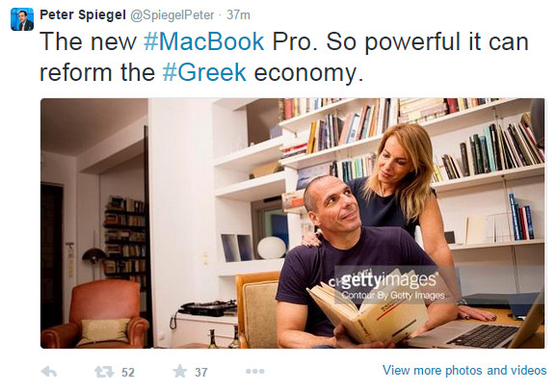View the 52 retweets count
This screenshot has width=556, height=392.
(128, 372)
